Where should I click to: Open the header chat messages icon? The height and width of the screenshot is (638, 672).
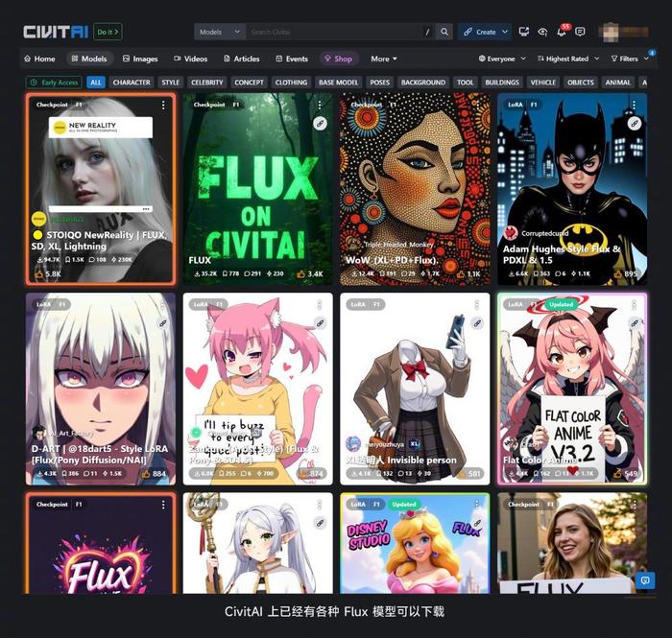click(x=580, y=32)
